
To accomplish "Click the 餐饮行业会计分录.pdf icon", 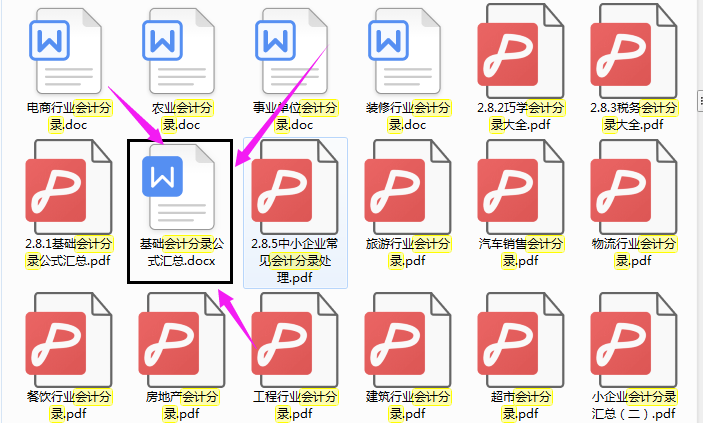I will (x=69, y=340).
